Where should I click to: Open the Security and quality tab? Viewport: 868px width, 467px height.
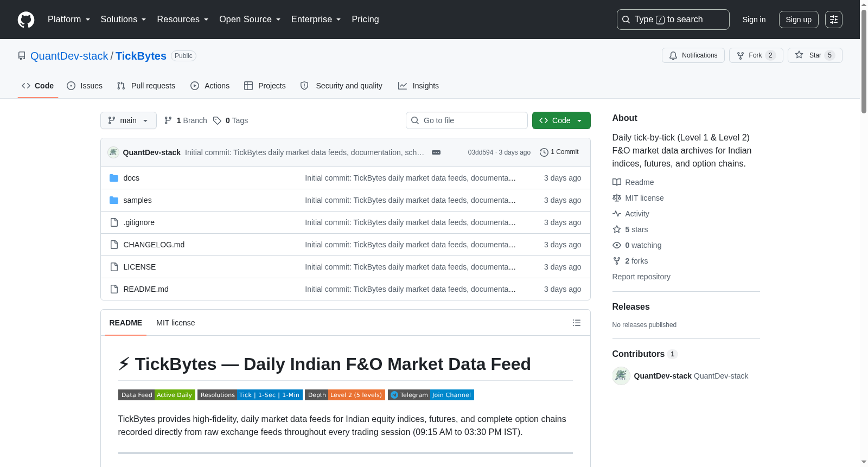[x=341, y=86]
